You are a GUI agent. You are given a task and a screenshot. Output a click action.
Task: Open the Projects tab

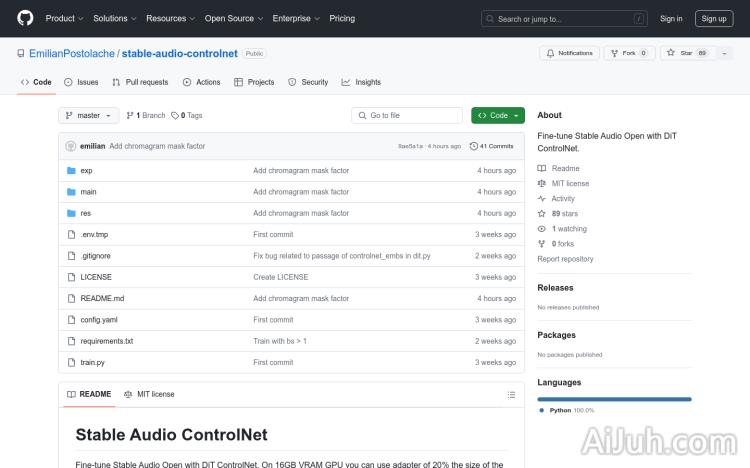pyautogui.click(x=254, y=82)
